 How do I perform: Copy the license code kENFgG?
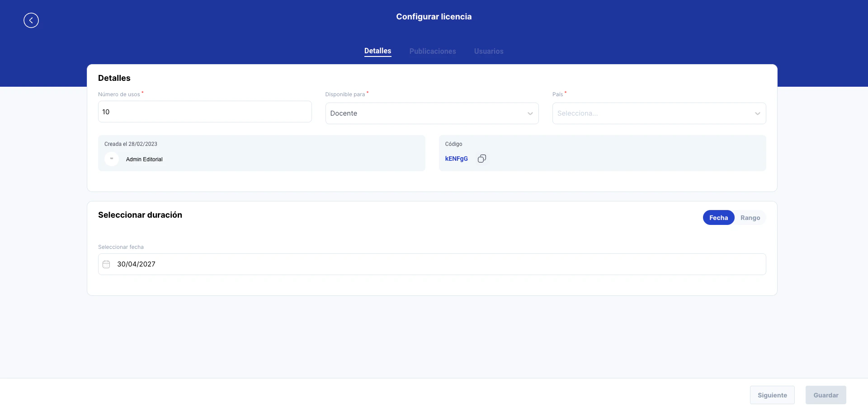point(482,159)
